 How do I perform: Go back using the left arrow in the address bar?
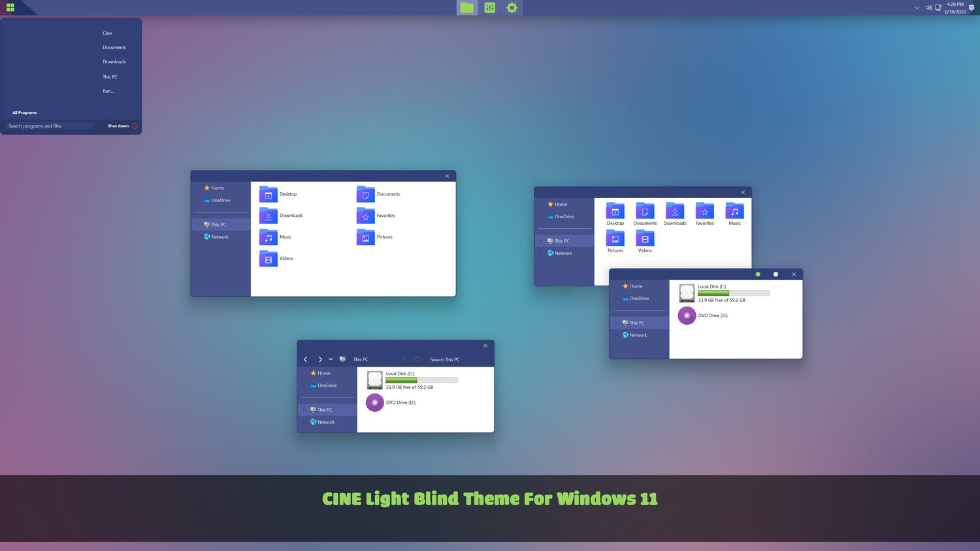(306, 359)
